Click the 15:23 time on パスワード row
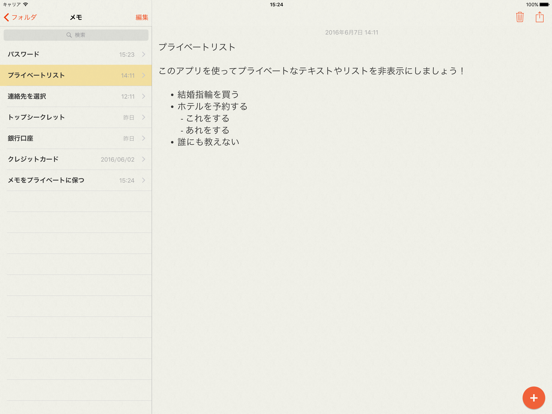Image resolution: width=552 pixels, height=414 pixels. pos(127,55)
